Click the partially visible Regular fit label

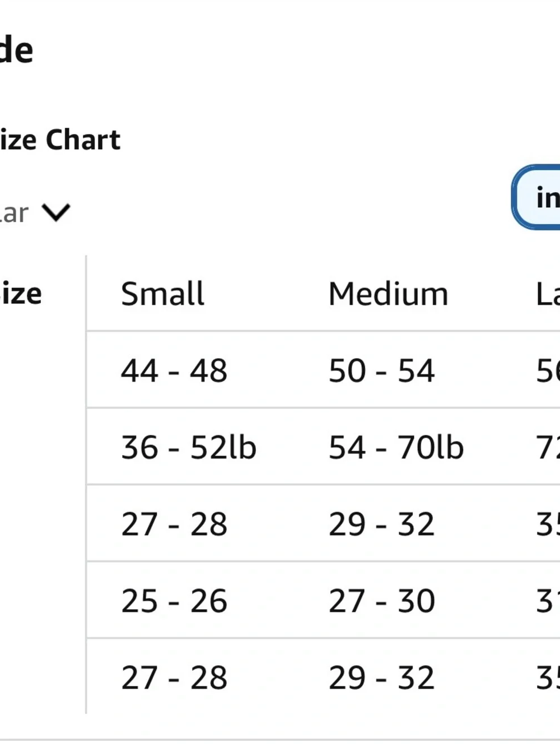coord(14,213)
